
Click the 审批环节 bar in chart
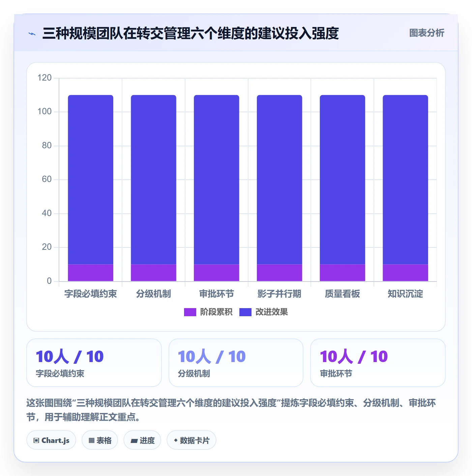click(x=216, y=188)
